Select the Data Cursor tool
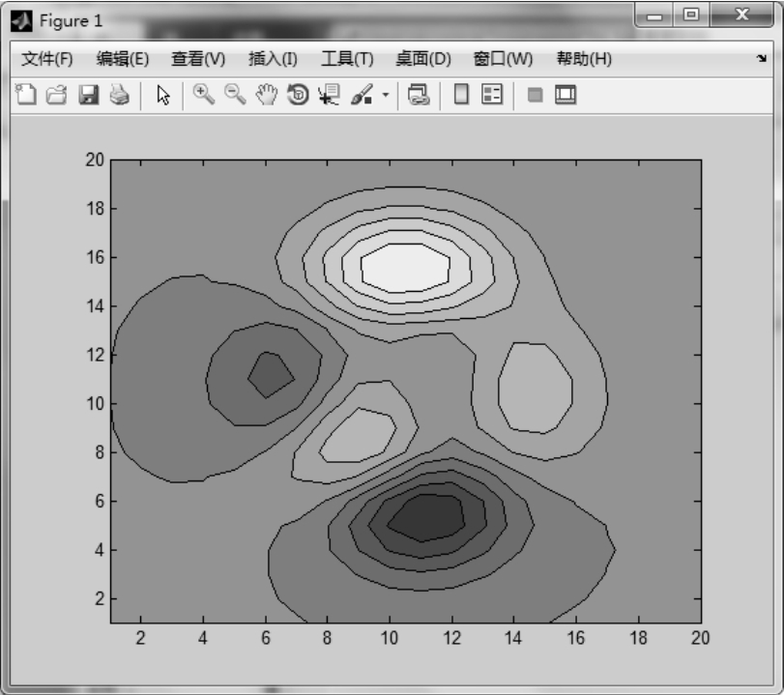The image size is (784, 695). pyautogui.click(x=329, y=95)
